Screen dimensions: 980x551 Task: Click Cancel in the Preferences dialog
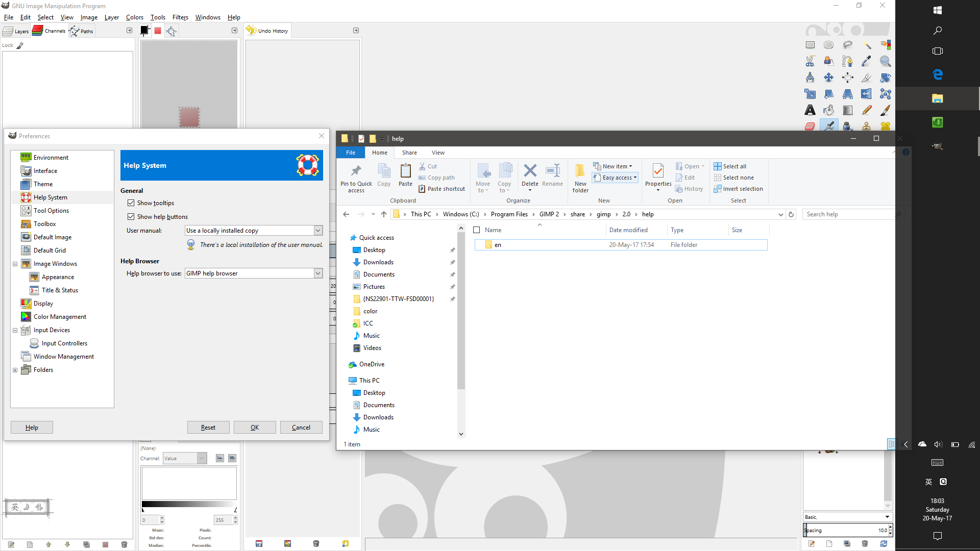(301, 428)
